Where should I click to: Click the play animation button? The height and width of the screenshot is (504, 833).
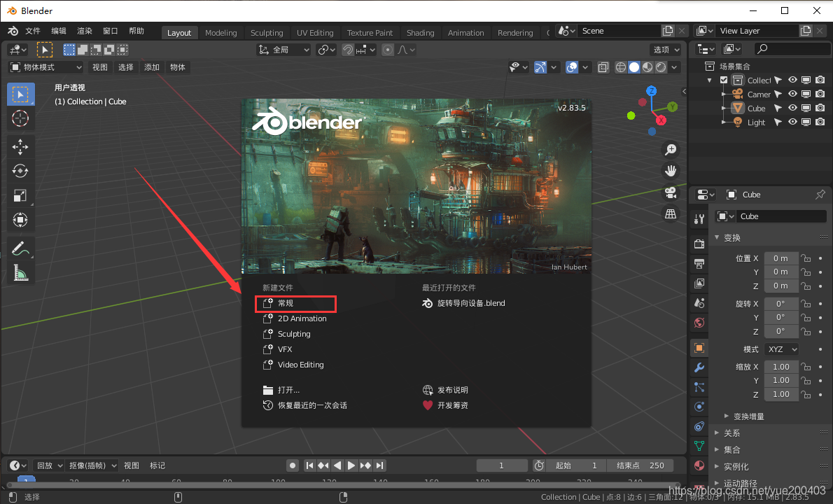point(351,465)
